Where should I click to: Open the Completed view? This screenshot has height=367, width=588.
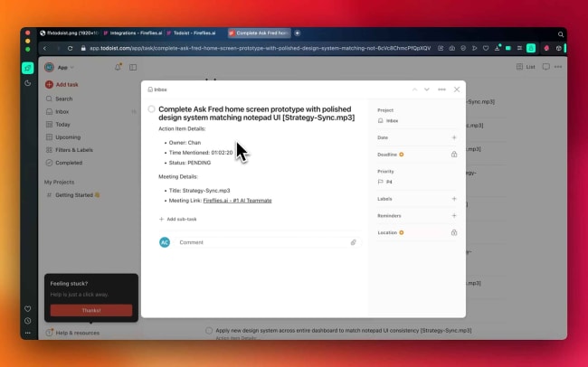coord(64,163)
